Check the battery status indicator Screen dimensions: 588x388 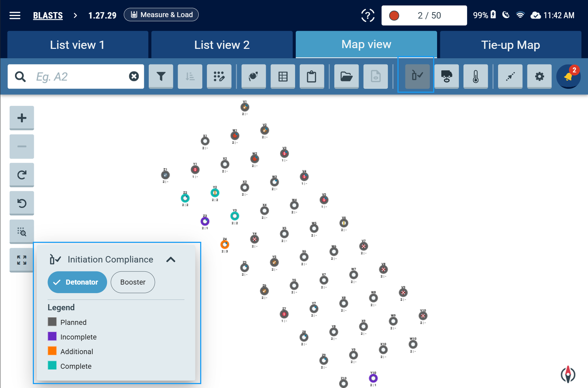pos(485,15)
